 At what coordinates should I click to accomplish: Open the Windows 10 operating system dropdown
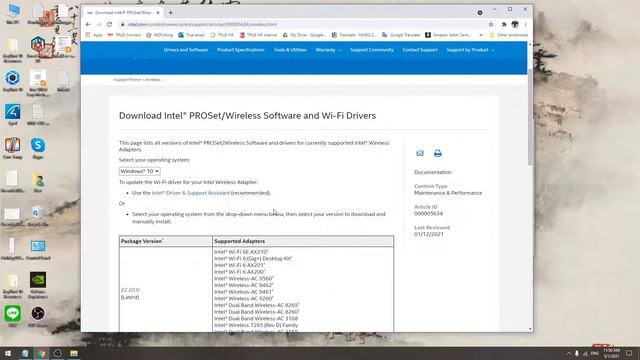(x=140, y=171)
